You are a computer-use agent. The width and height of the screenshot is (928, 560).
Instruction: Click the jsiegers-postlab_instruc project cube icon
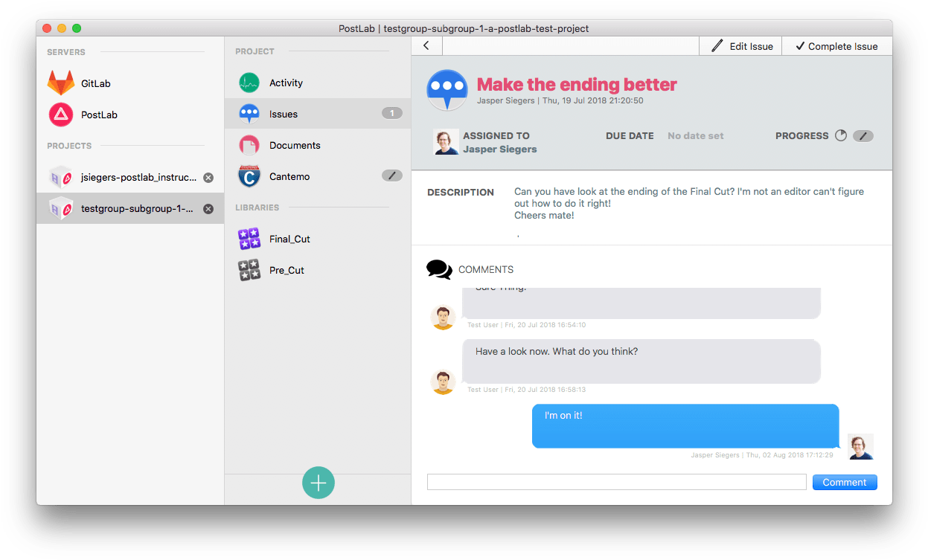click(x=61, y=178)
